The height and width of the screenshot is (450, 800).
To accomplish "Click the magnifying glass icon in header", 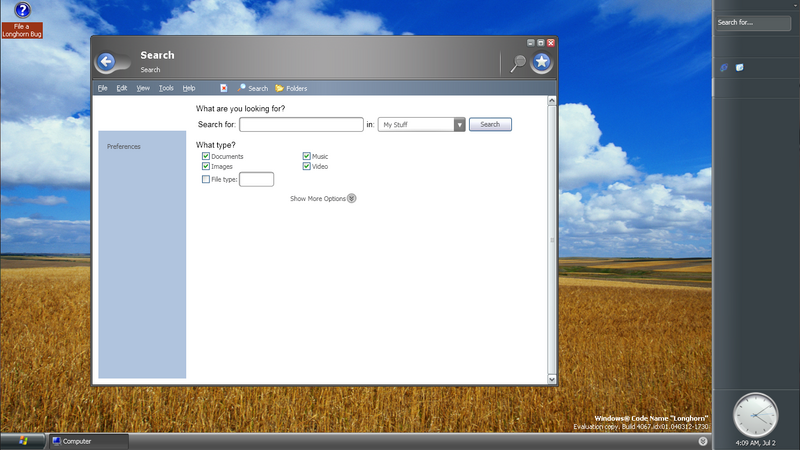I will click(518, 63).
